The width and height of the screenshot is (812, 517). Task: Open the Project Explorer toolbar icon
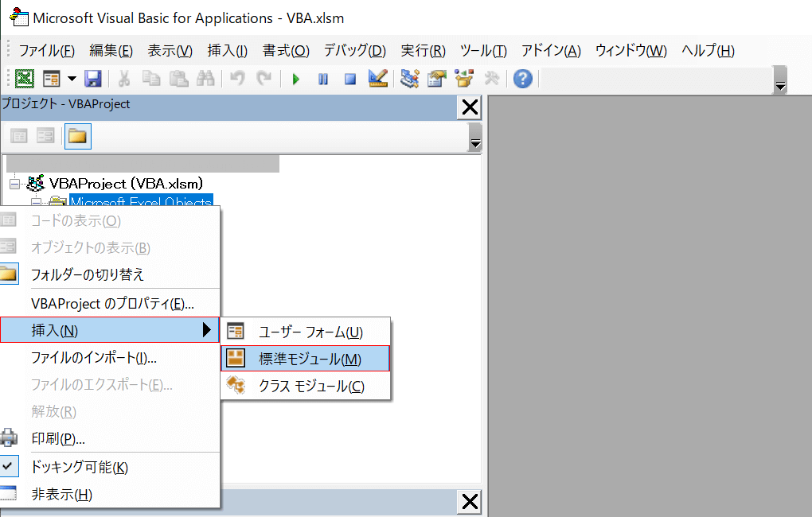click(x=410, y=79)
